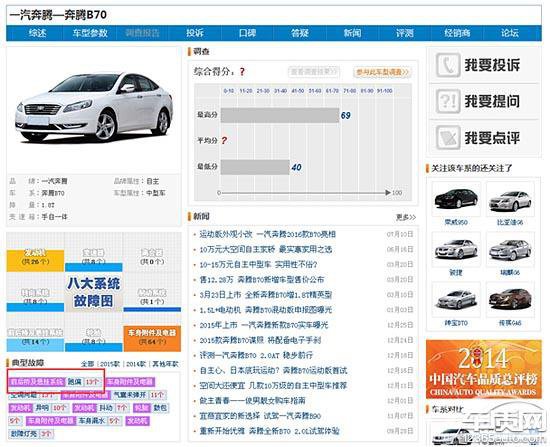
Task: Open the 2014 中国汽车品质总评榜 banner
Action: pyautogui.click(x=484, y=369)
